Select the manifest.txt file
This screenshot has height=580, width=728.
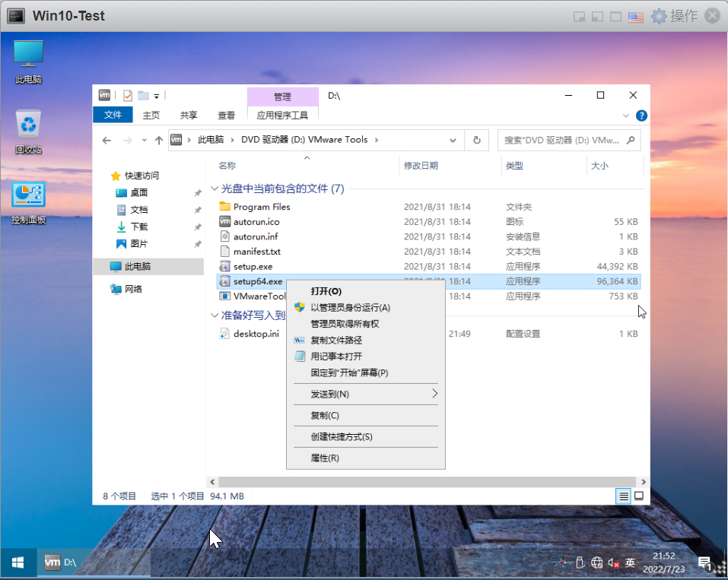point(257,252)
